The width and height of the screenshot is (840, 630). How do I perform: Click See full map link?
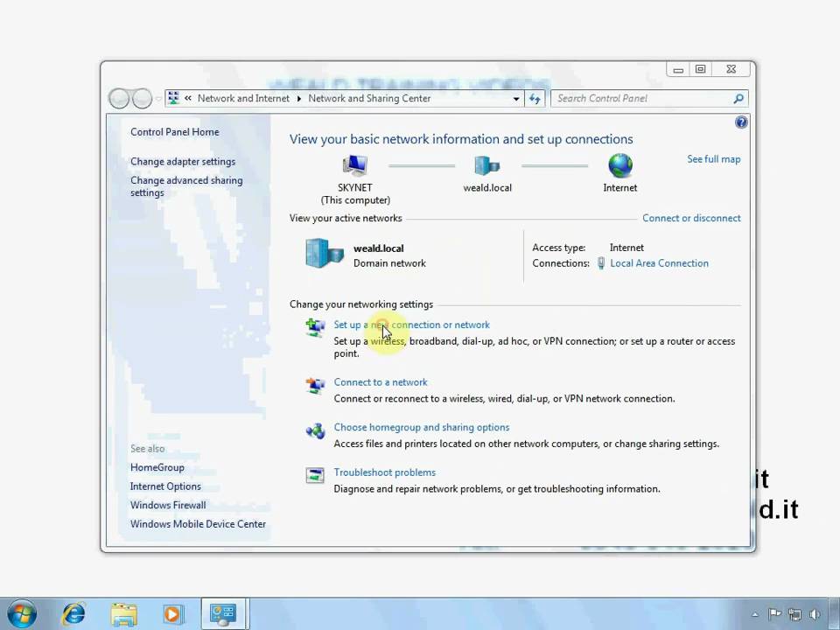coord(714,159)
